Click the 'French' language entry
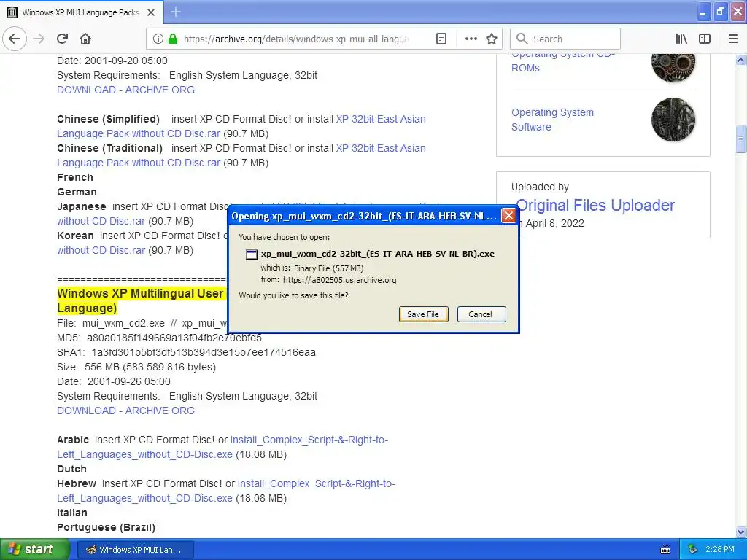Screen dimensions: 747x560 point(75,178)
